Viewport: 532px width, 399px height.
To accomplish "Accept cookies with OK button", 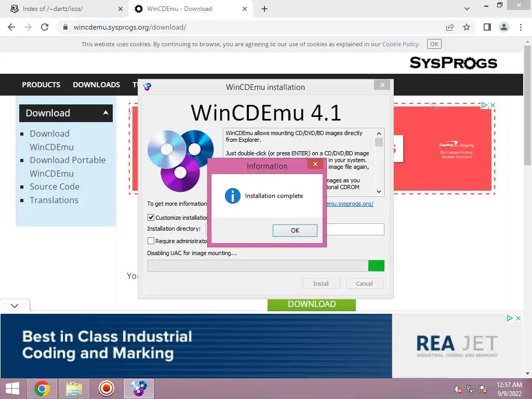I will pos(434,44).
